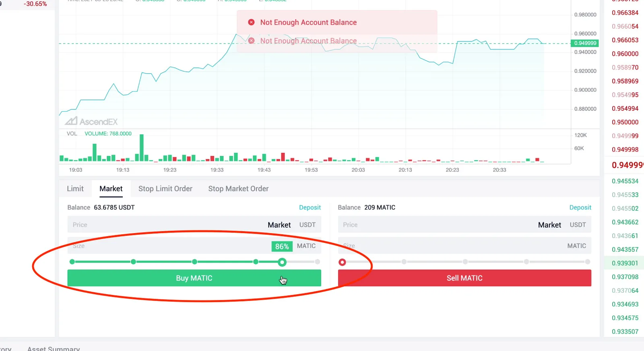Select the Market order tab
This screenshot has height=351, width=644.
(x=111, y=189)
